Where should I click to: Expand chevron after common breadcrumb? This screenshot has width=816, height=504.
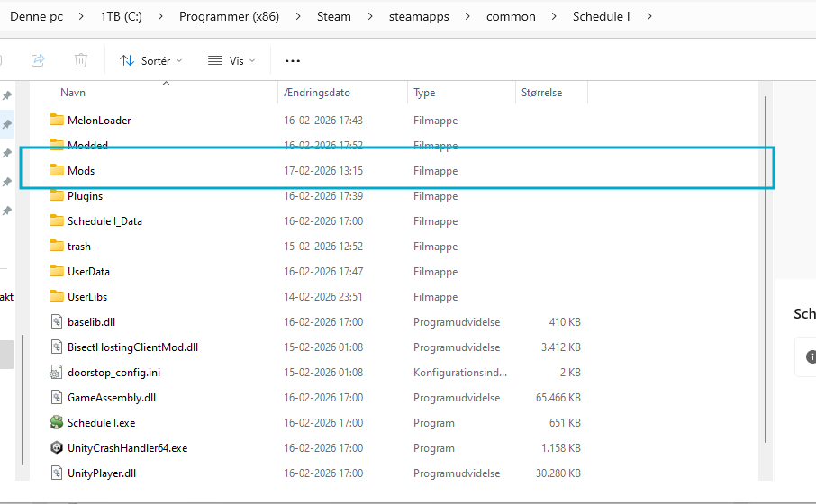pyautogui.click(x=554, y=16)
